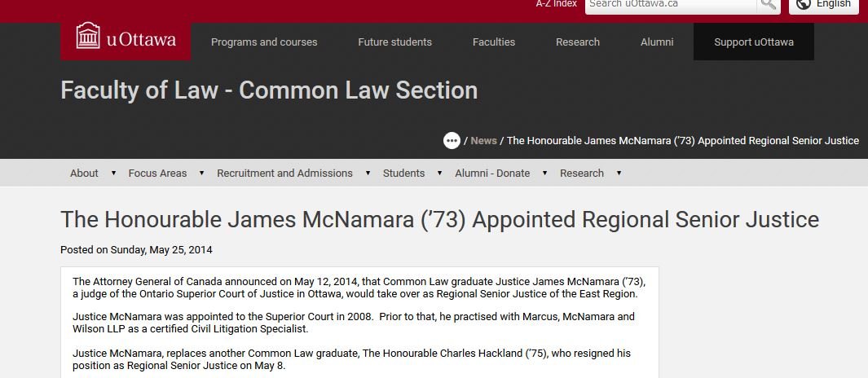Follow the News breadcrumb link
This screenshot has width=868, height=378.
483,141
